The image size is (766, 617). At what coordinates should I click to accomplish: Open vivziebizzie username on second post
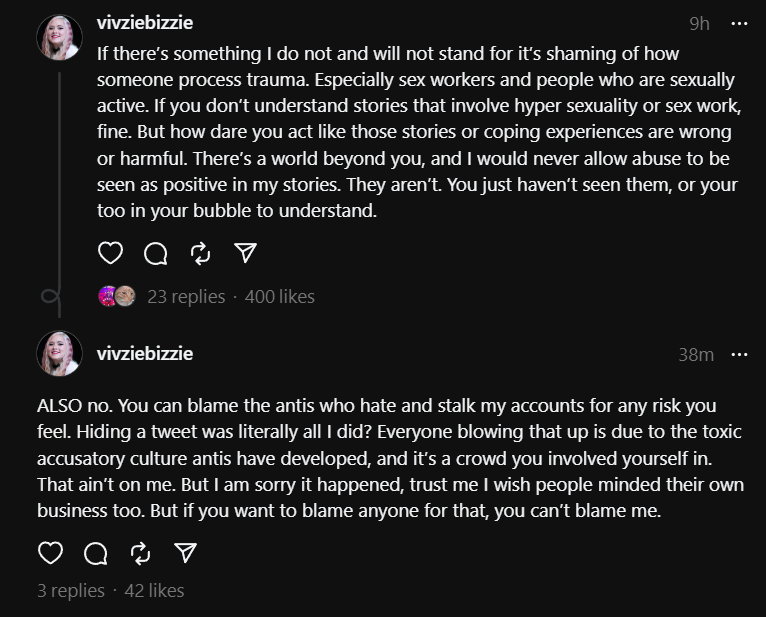(x=145, y=354)
